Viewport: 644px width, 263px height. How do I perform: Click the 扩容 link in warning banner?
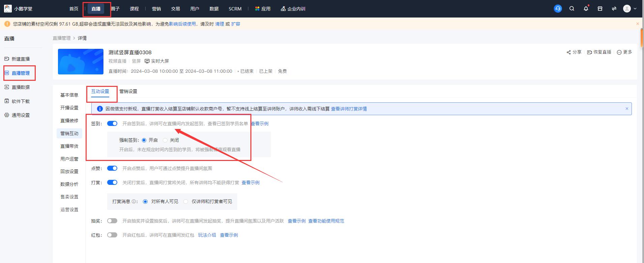coord(236,24)
